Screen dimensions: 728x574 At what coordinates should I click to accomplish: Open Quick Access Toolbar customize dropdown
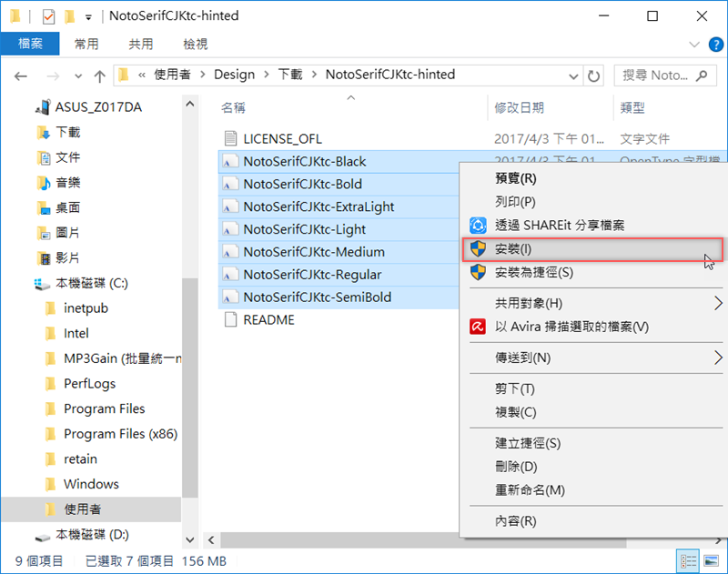pos(88,17)
